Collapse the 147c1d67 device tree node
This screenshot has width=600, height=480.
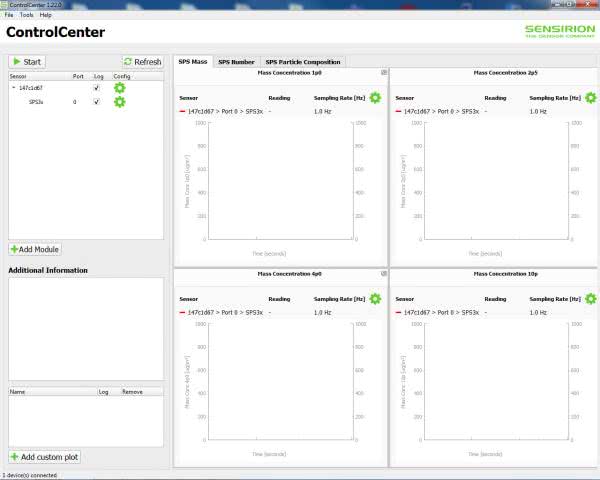pyautogui.click(x=13, y=88)
